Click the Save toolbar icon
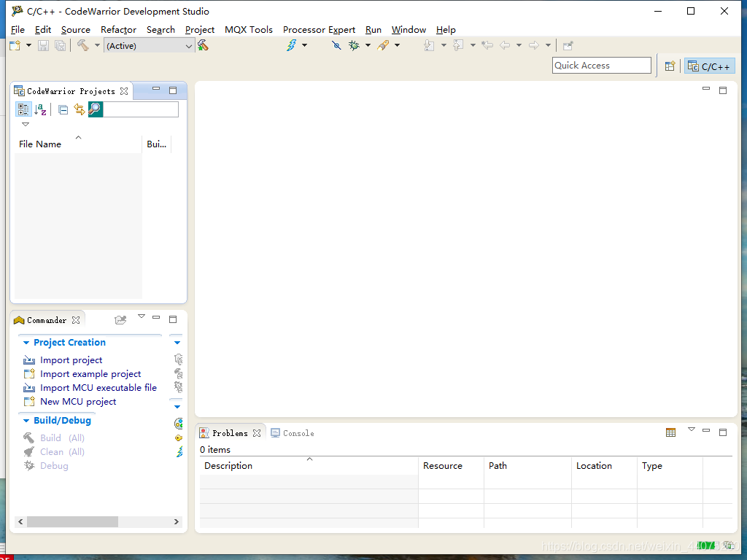This screenshot has height=560, width=747. [43, 46]
